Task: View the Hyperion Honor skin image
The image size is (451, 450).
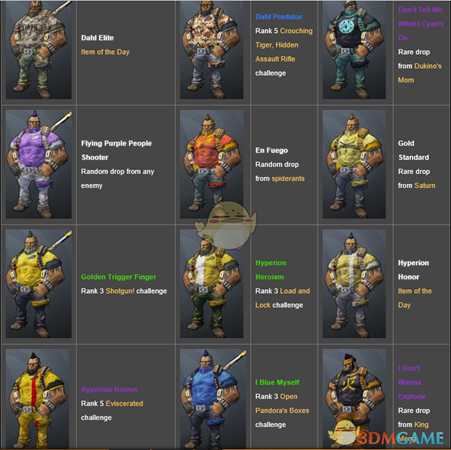Action: 354,284
